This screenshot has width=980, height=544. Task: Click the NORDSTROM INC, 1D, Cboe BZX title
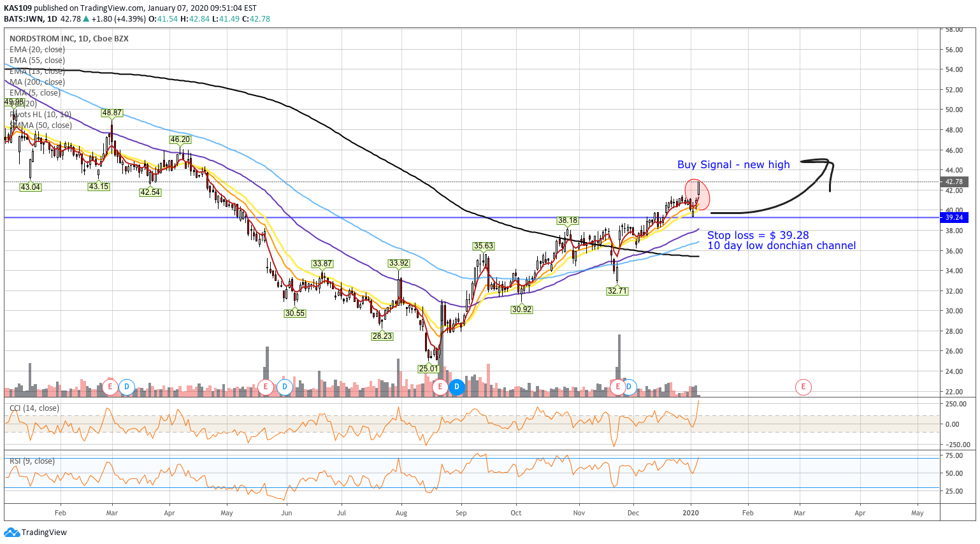[69, 39]
